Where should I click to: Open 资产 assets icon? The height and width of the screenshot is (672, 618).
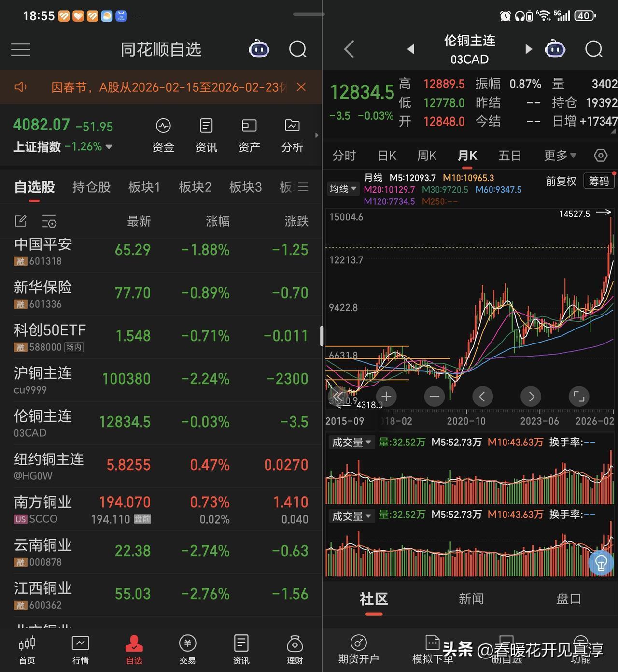[249, 136]
